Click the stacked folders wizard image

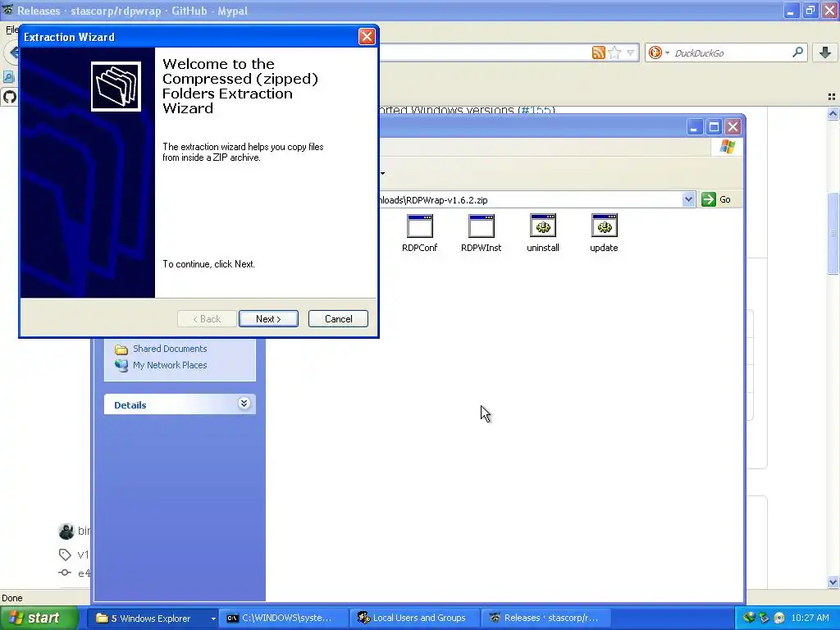click(x=116, y=86)
